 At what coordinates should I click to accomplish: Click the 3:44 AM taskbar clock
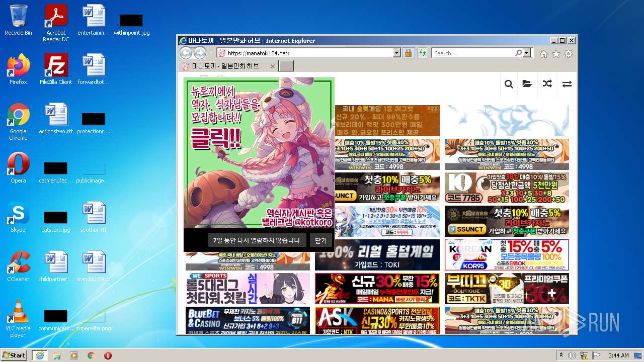pos(618,355)
